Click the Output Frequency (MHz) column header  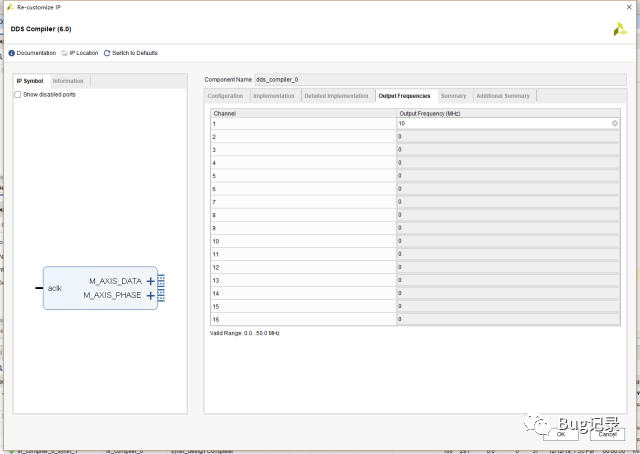pyautogui.click(x=508, y=114)
